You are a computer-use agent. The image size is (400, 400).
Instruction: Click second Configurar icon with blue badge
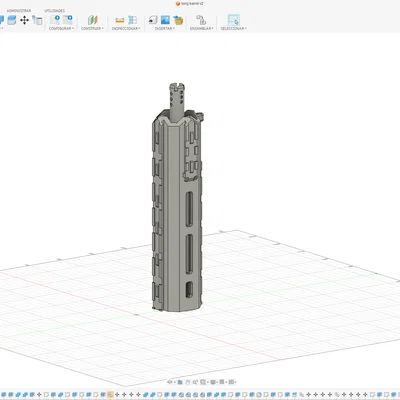pos(68,20)
